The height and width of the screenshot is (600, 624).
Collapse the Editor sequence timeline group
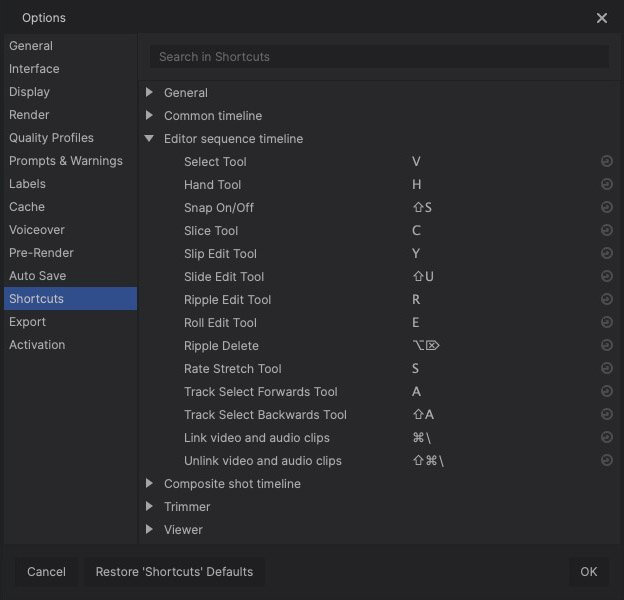150,139
